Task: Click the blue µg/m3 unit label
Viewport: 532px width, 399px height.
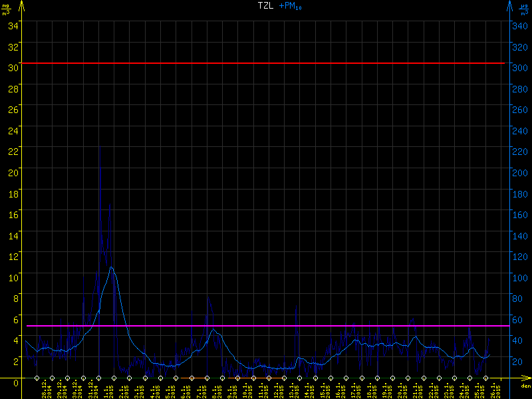Action: (x=525, y=9)
